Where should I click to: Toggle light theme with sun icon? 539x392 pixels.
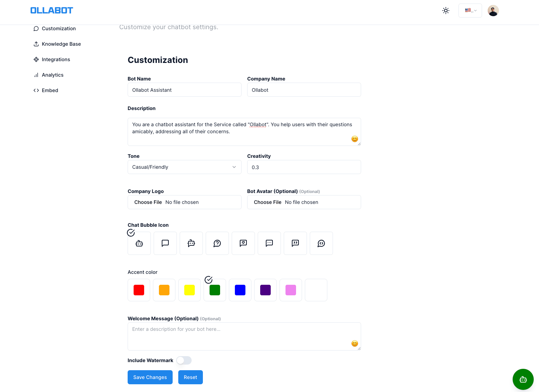click(446, 11)
